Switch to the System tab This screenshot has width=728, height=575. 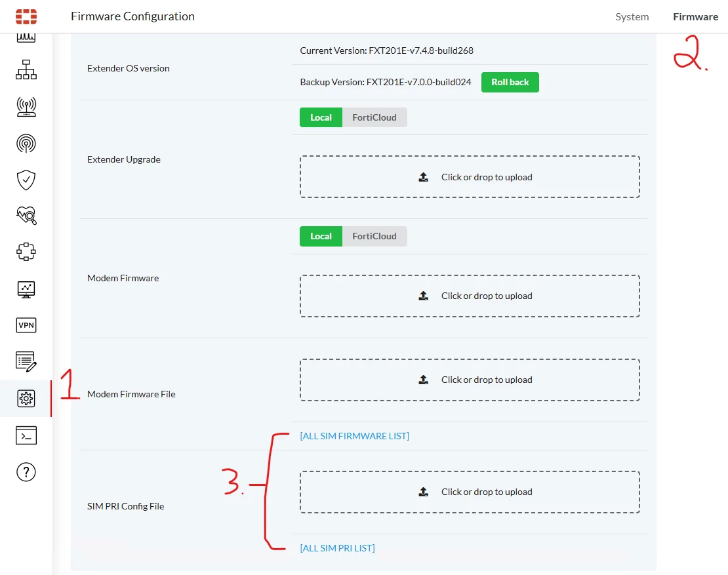click(x=632, y=16)
